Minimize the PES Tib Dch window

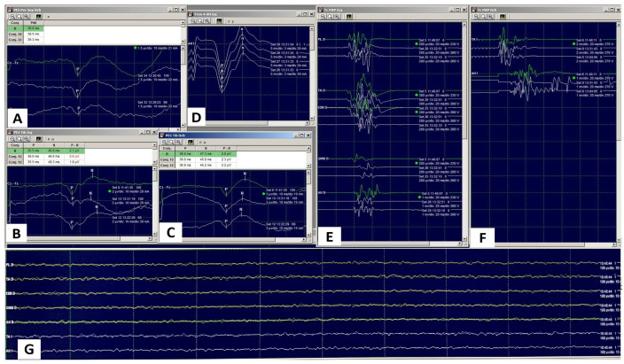[296, 136]
